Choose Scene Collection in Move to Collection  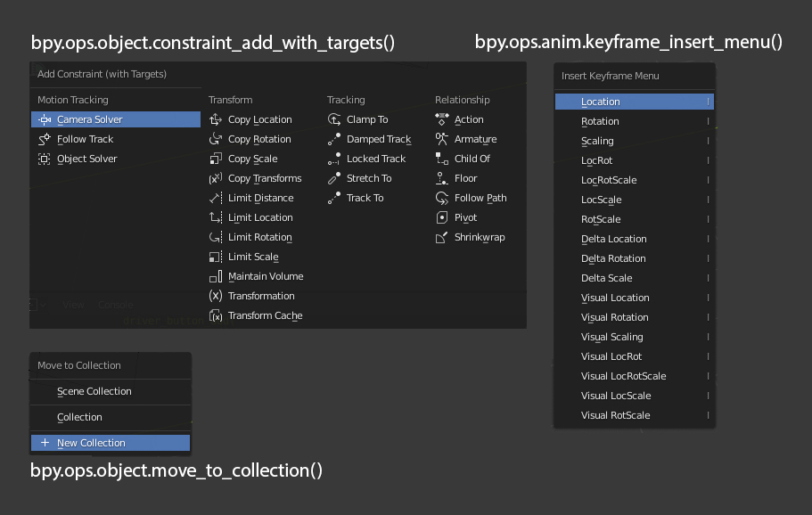point(111,391)
